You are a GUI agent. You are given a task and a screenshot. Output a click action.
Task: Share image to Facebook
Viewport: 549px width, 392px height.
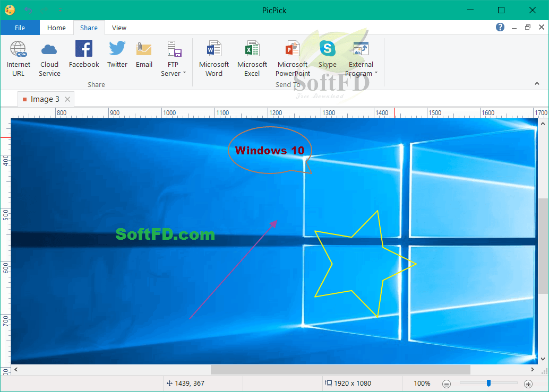point(84,54)
